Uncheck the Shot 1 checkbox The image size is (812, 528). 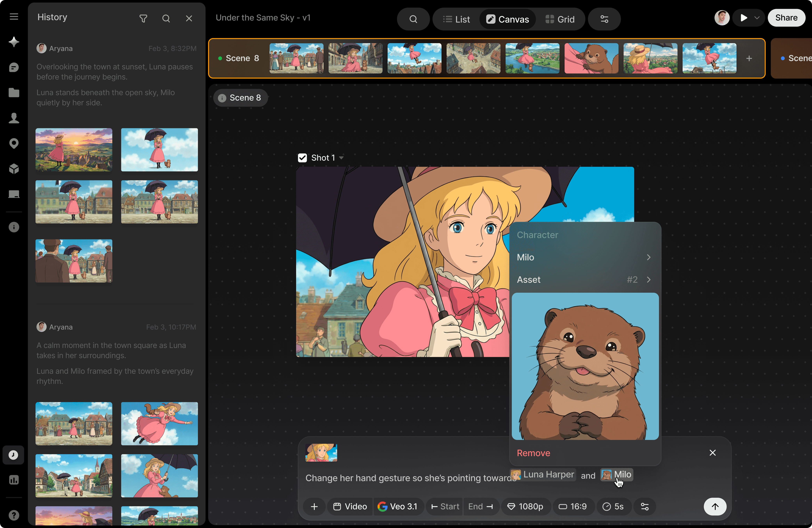point(302,158)
